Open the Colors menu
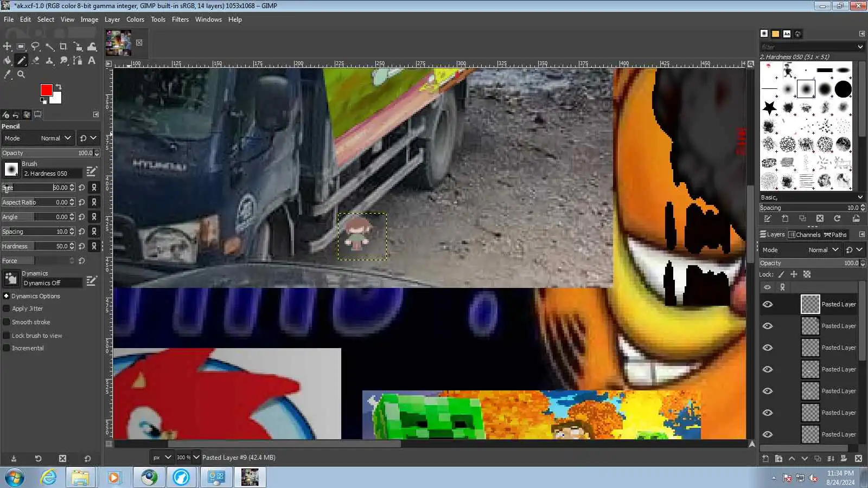868x488 pixels. tap(135, 20)
